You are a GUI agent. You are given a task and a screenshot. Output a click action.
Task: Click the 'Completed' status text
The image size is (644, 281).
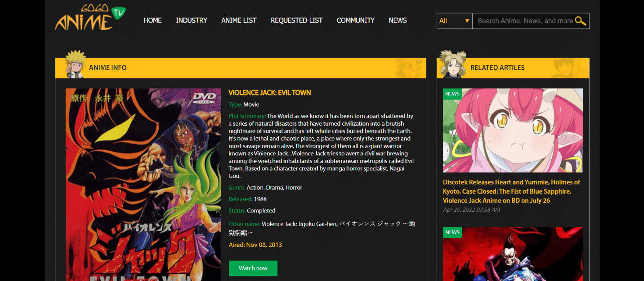(261, 211)
